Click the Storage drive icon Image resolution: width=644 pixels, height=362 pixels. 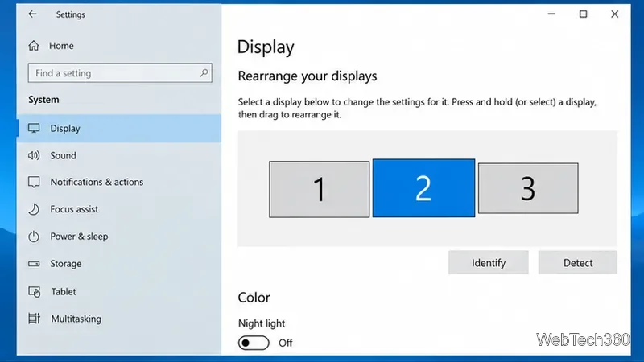pyautogui.click(x=34, y=264)
